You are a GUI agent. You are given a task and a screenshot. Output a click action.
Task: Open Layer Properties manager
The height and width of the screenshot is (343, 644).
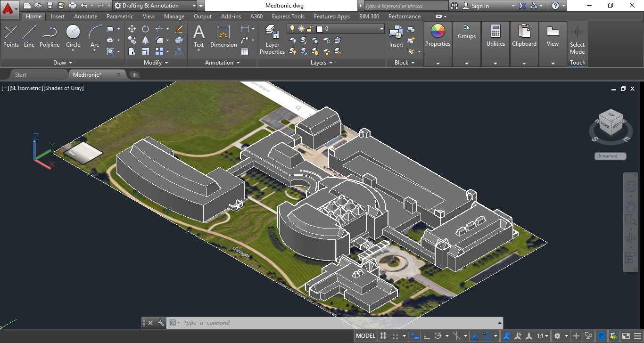(272, 40)
